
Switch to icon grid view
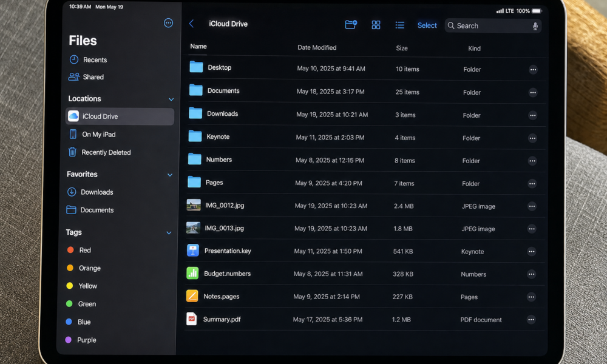tap(376, 25)
